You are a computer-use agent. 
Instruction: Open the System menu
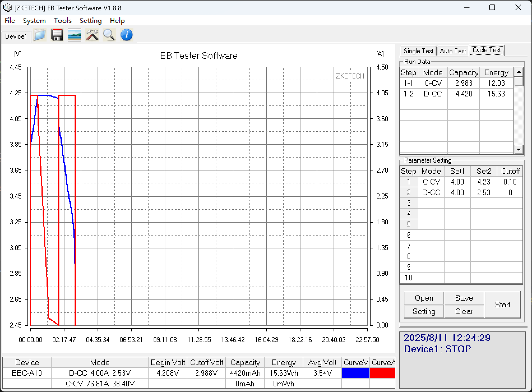[34, 21]
